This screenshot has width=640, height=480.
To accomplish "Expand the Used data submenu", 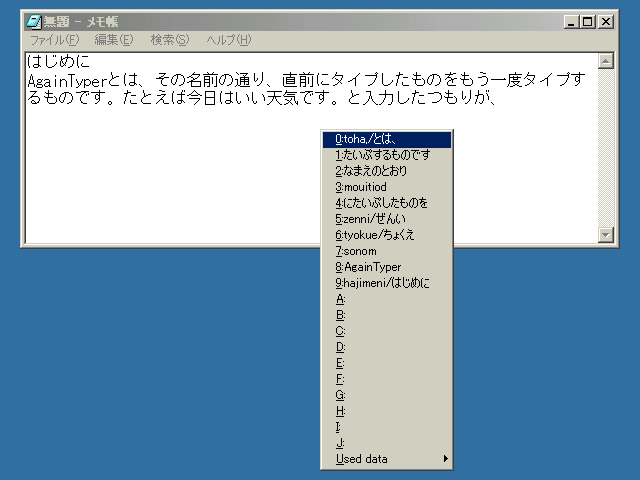I will click(x=387, y=459).
